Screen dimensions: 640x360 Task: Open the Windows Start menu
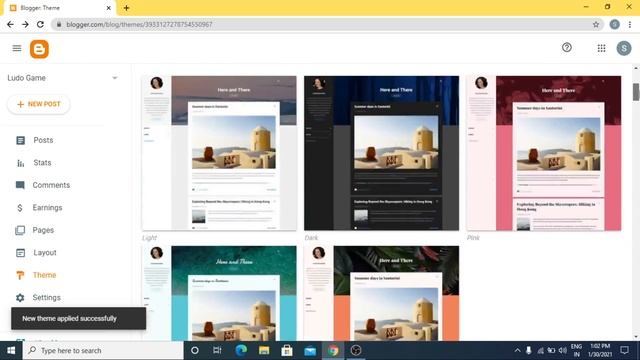tap(11, 351)
